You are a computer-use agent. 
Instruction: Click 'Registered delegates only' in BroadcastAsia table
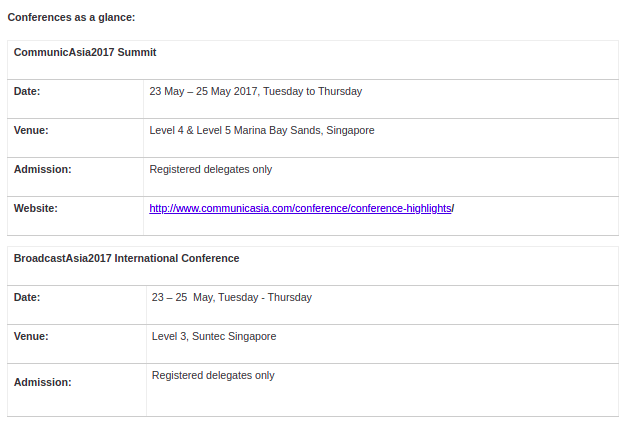tap(213, 376)
